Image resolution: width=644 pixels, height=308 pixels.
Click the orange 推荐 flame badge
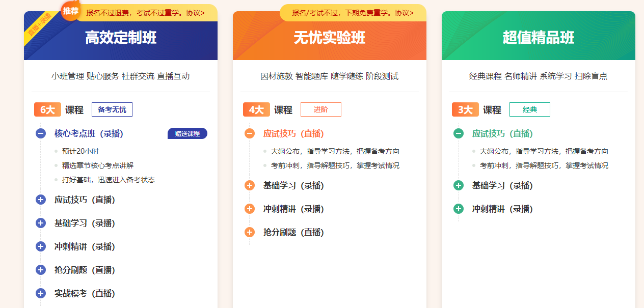coord(71,11)
